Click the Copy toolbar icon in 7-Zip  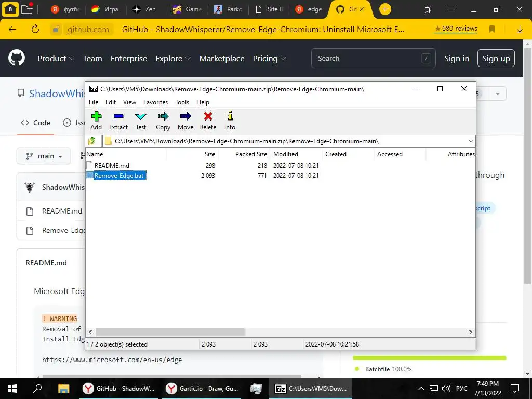click(163, 121)
